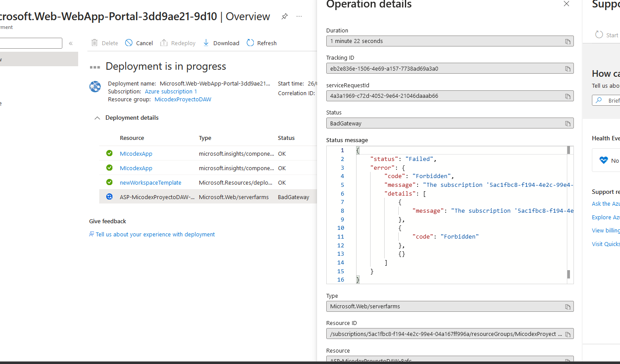Click Redeploy in the toolbar
The height and width of the screenshot is (364, 620).
178,43
